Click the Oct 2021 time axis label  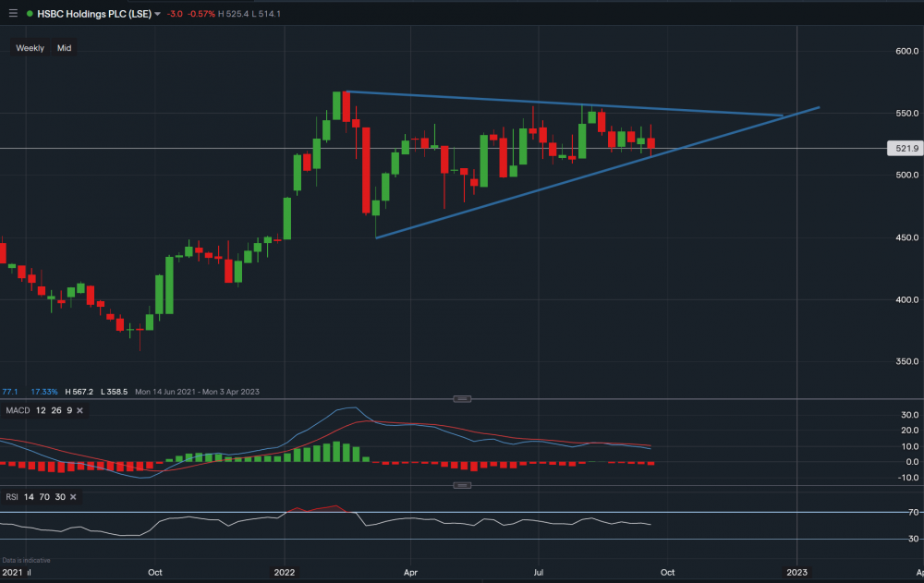[x=154, y=573]
